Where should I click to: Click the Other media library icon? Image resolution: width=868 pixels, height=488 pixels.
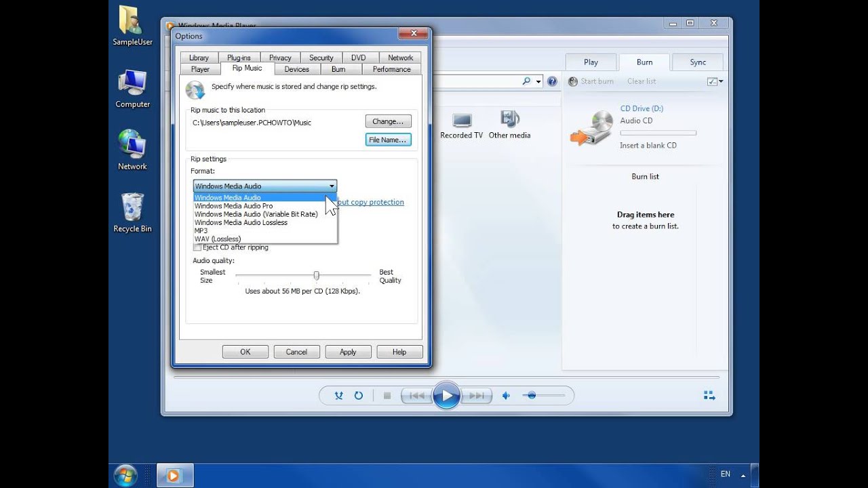point(509,119)
